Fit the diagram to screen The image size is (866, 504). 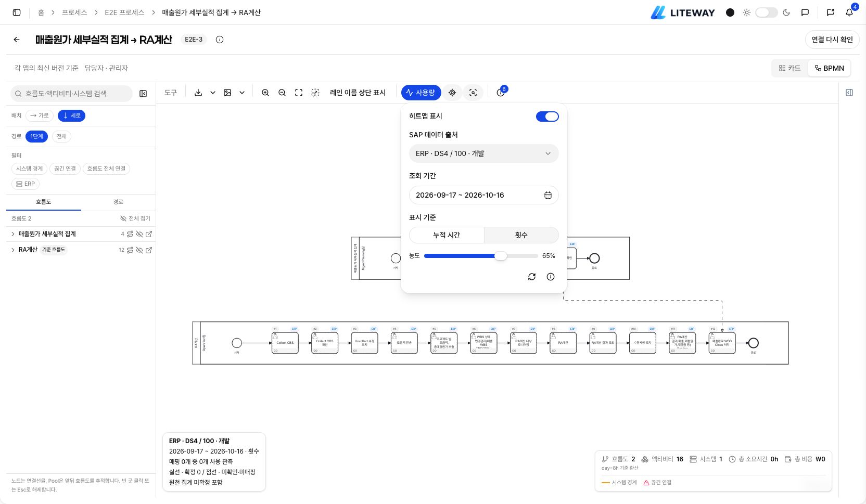point(299,93)
